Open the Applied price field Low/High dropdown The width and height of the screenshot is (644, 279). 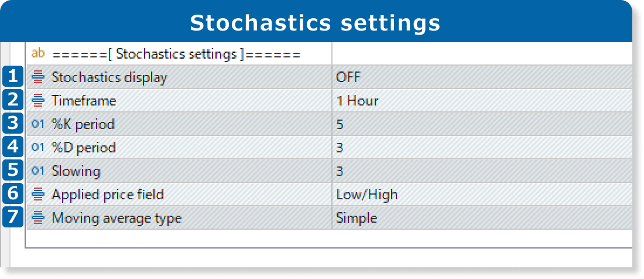click(x=366, y=194)
